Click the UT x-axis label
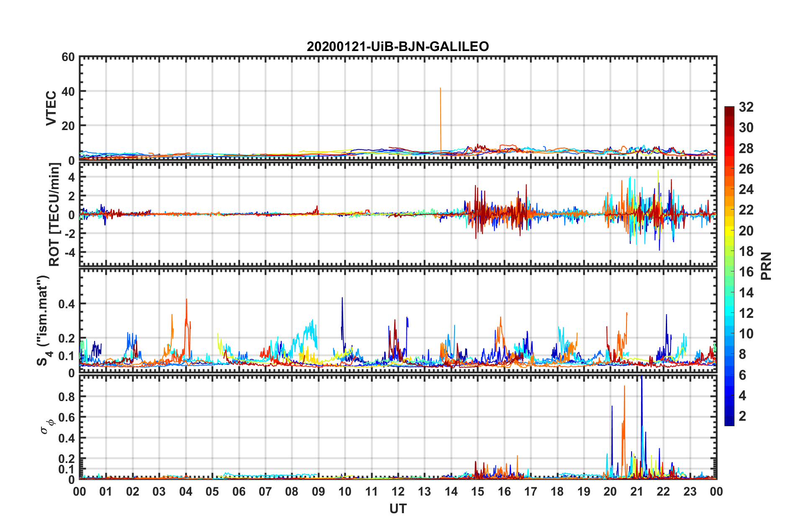 tap(398, 509)
